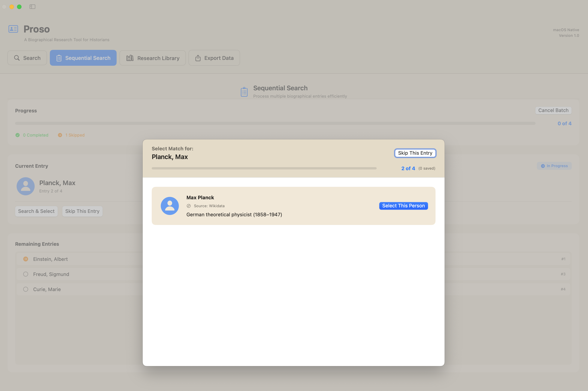Select the radio circle next to Freud, Sigmund
The height and width of the screenshot is (391, 588).
[25, 274]
